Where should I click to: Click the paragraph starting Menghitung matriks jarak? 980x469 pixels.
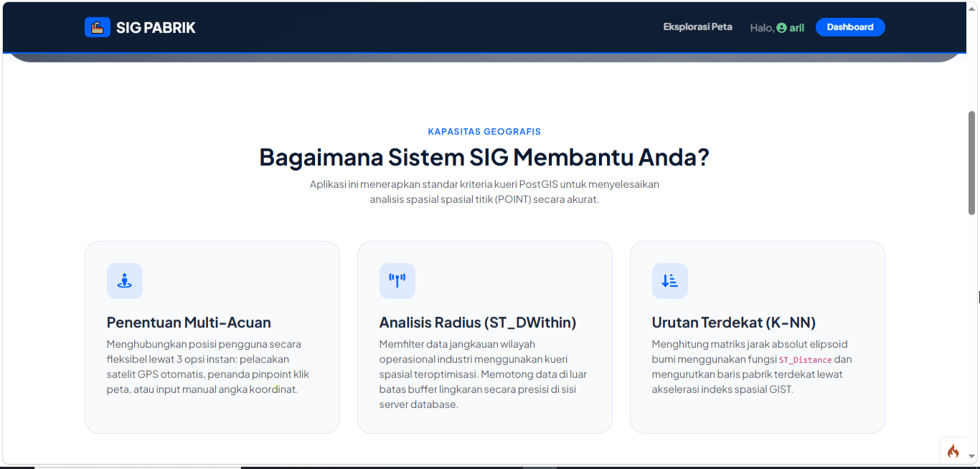point(752,366)
